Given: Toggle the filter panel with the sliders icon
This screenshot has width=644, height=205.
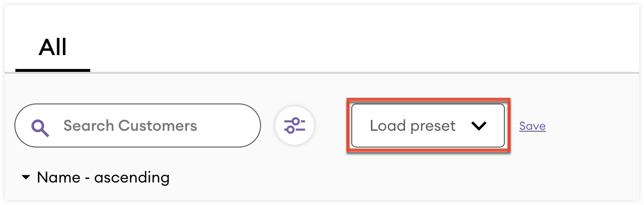Looking at the screenshot, I should click(x=294, y=126).
